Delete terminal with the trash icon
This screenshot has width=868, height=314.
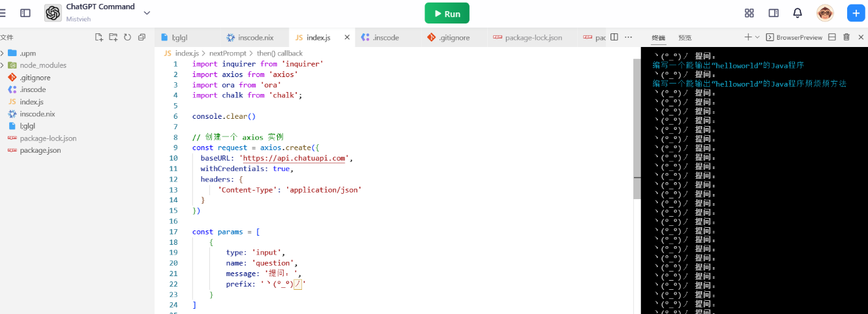point(846,37)
